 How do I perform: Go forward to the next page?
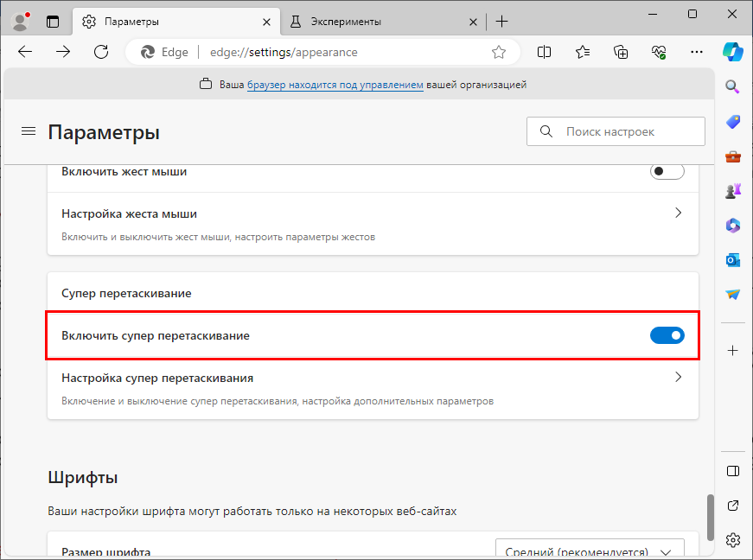pyautogui.click(x=63, y=52)
